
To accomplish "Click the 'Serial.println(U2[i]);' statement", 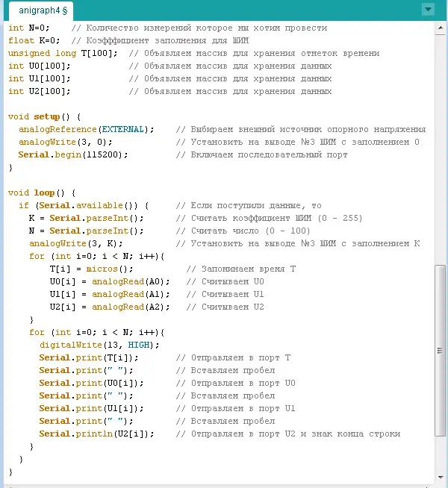I will point(96,434).
